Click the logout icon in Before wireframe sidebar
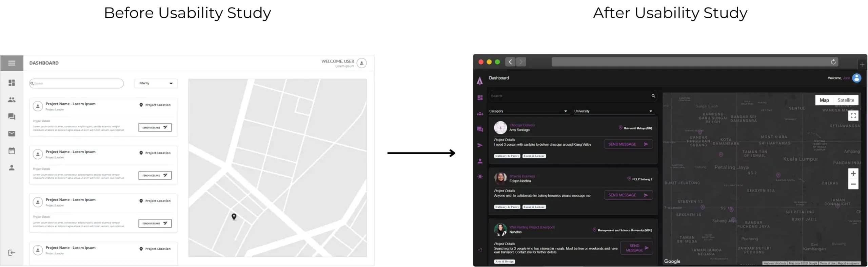The height and width of the screenshot is (267, 868). tap(12, 252)
